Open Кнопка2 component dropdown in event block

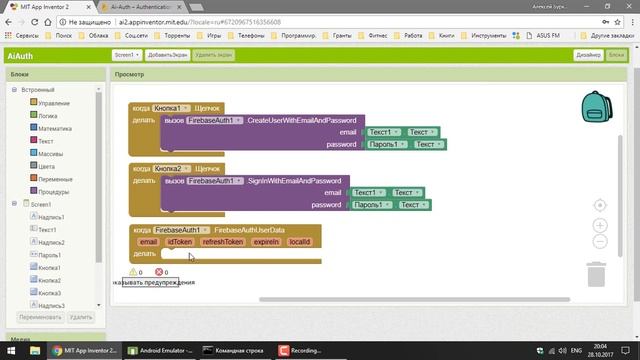click(x=171, y=169)
